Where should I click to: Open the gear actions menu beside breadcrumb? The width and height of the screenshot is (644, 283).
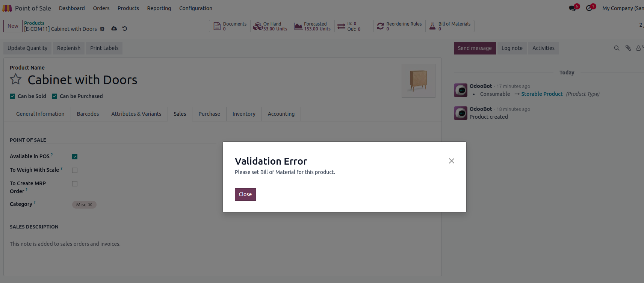pos(102,29)
